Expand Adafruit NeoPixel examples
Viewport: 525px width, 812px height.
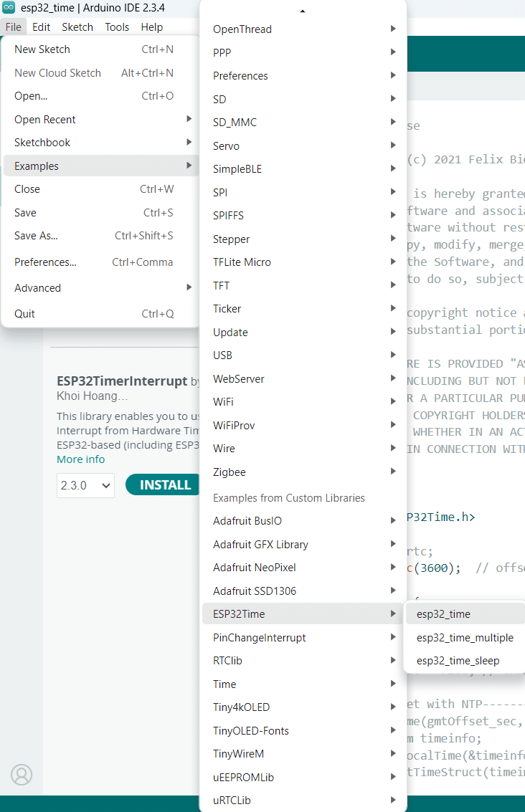click(x=303, y=568)
